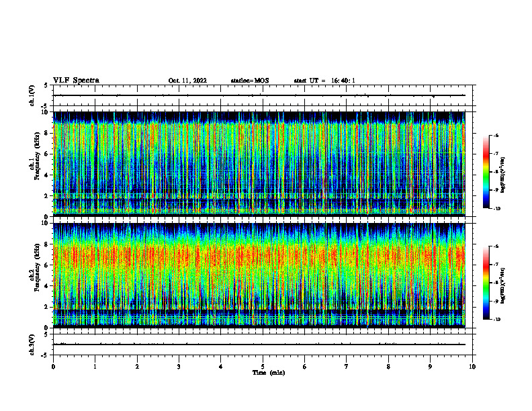
Task: Click the ch.2 spectrogram "8" kHz tick label
Action: pos(47,244)
